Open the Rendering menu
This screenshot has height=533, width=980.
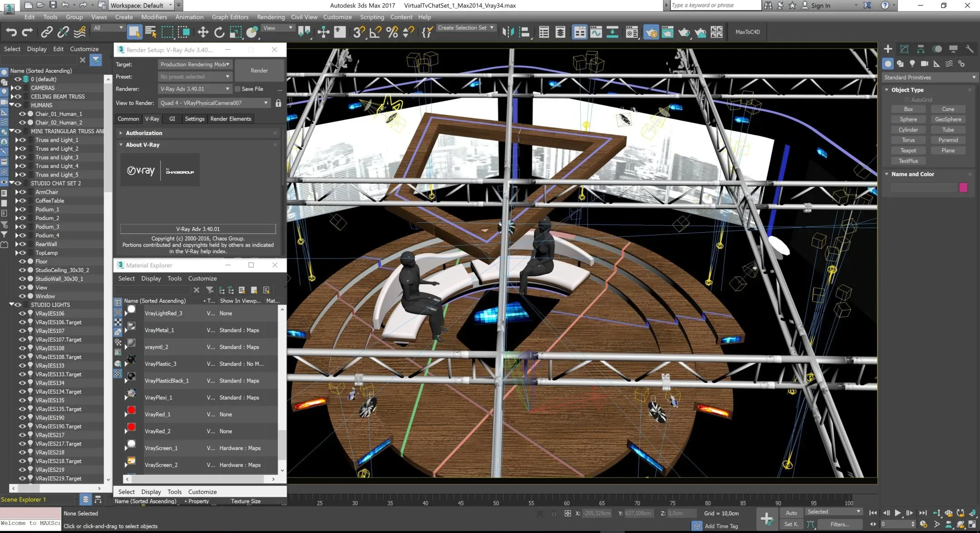270,17
